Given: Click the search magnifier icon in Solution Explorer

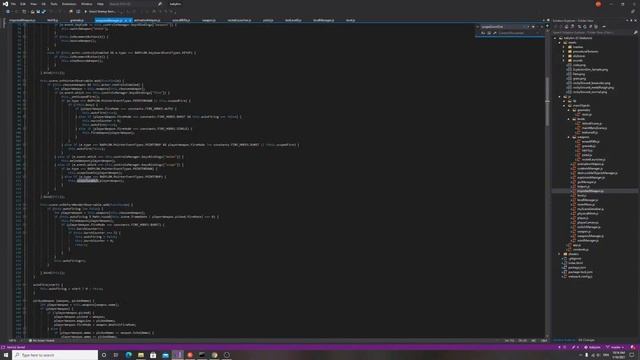Looking at the screenshot, I should (635, 33).
